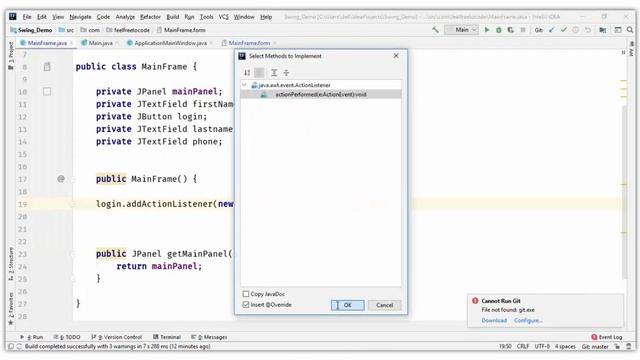Collapse the java.awt.event.ActionListener tree node
The height and width of the screenshot is (360, 640).
244,85
